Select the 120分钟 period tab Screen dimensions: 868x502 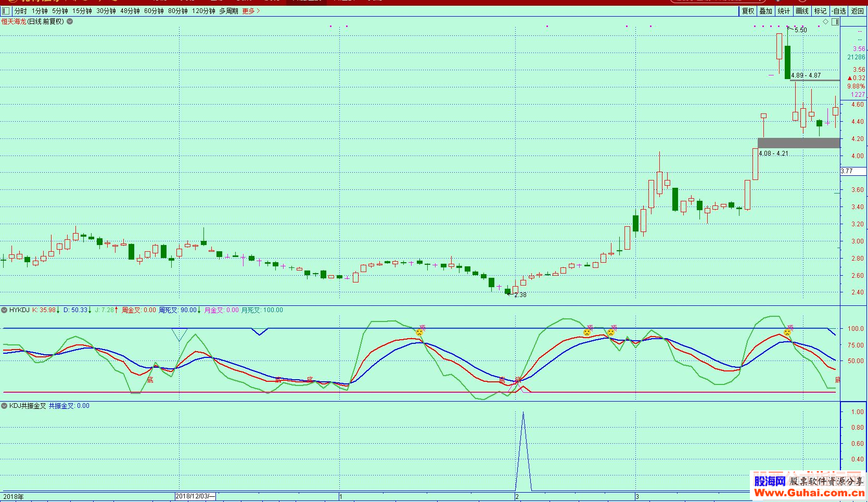(x=203, y=11)
